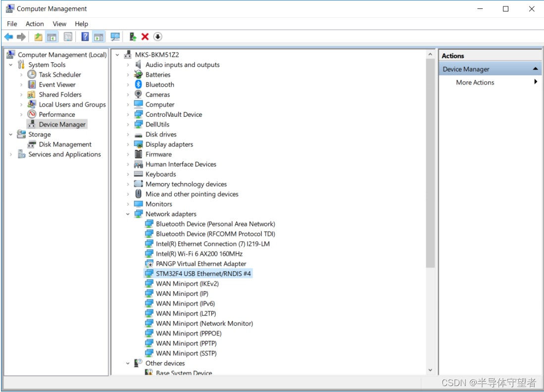Image resolution: width=544 pixels, height=392 pixels.
Task: Select the DellUtils category
Action: (157, 125)
